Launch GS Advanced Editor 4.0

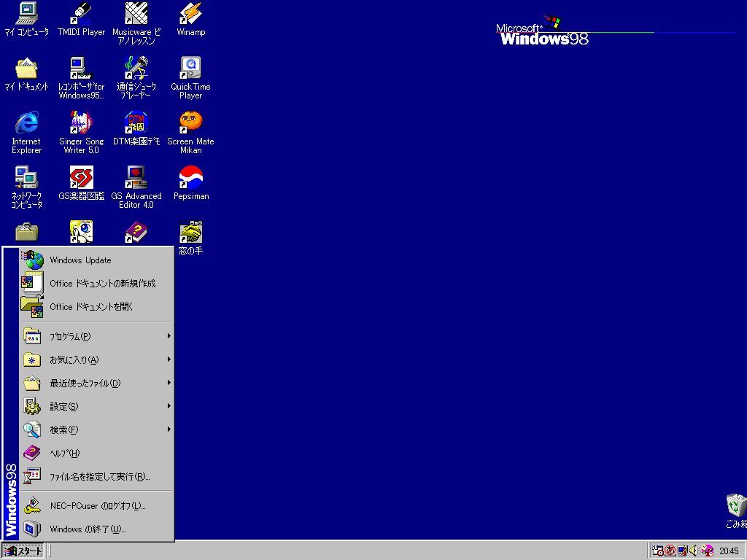tap(136, 187)
